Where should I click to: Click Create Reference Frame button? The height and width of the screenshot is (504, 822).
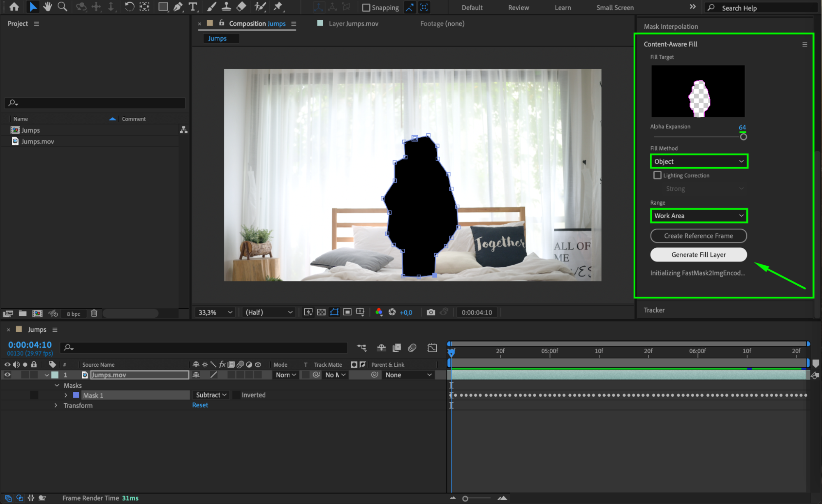pos(698,236)
